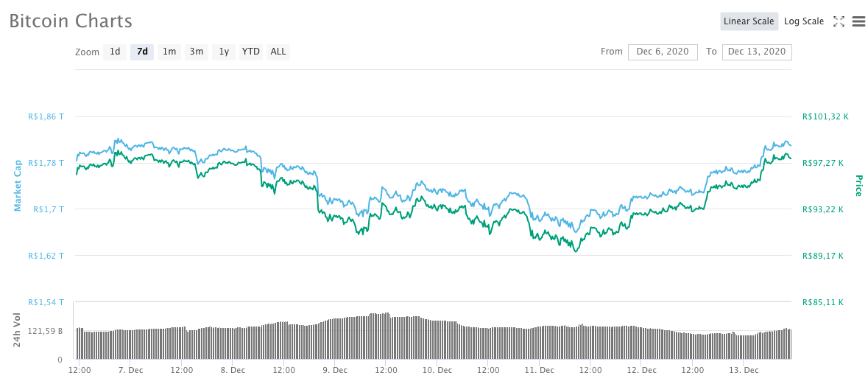Open fullscreen chart view icon
The width and height of the screenshot is (868, 384).
tap(839, 21)
